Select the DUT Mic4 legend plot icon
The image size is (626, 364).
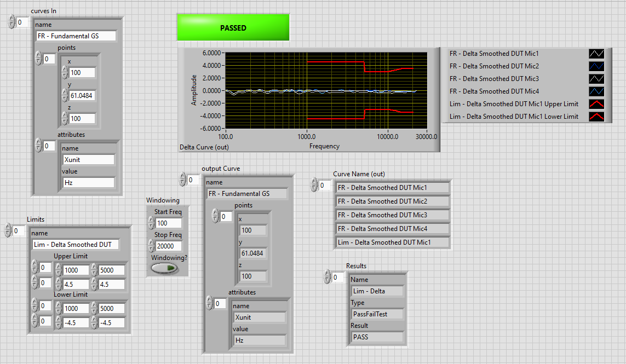pyautogui.click(x=596, y=91)
